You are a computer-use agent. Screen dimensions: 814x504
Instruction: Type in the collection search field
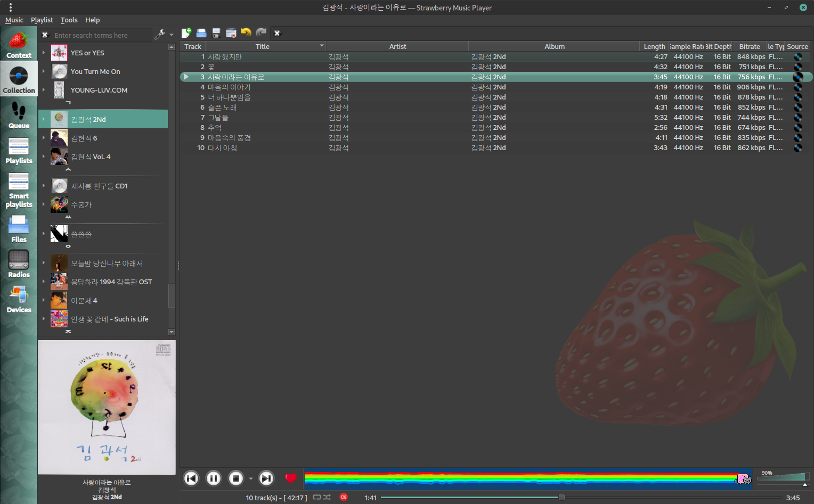[x=101, y=35]
